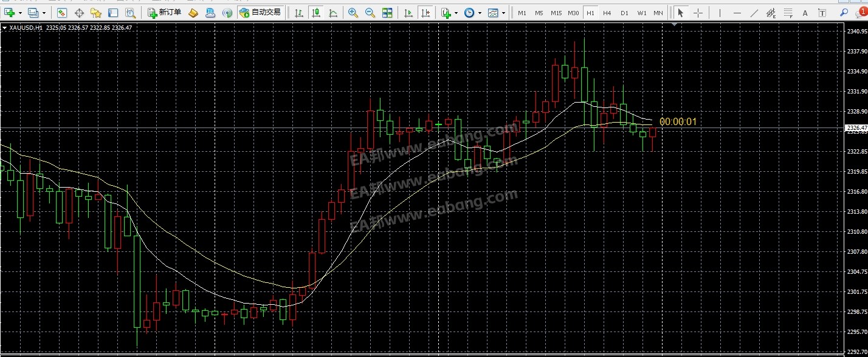
Task: Select the M15 timeframe
Action: [x=556, y=13]
